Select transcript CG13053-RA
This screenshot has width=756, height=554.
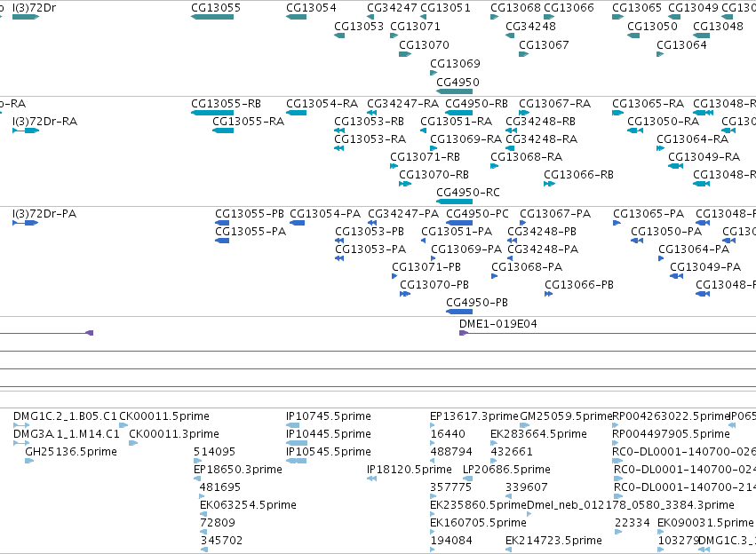coord(370,139)
